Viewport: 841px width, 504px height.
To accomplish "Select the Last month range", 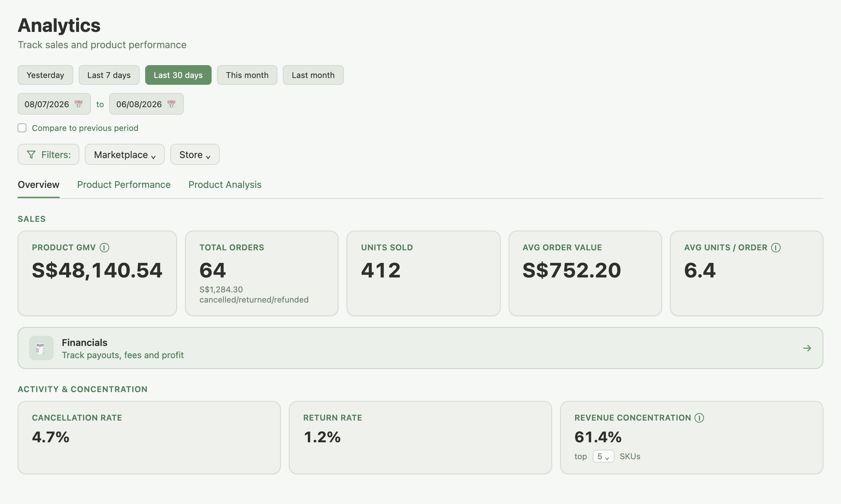I will tap(313, 75).
